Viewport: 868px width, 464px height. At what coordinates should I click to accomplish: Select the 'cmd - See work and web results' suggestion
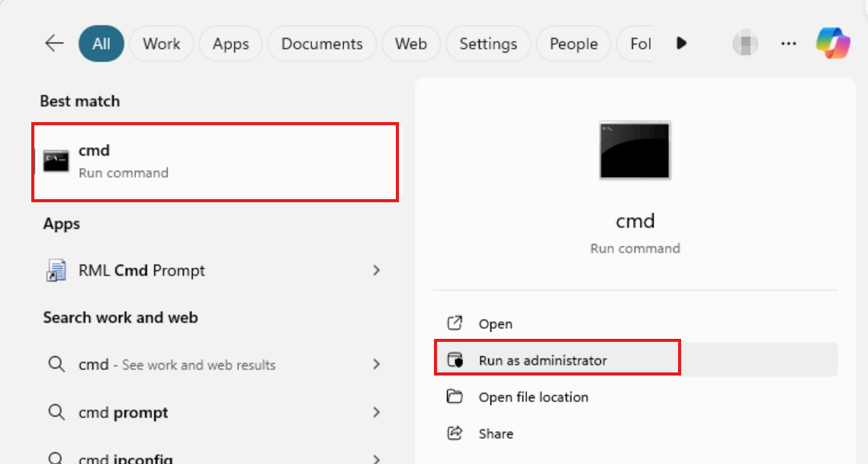(x=215, y=364)
